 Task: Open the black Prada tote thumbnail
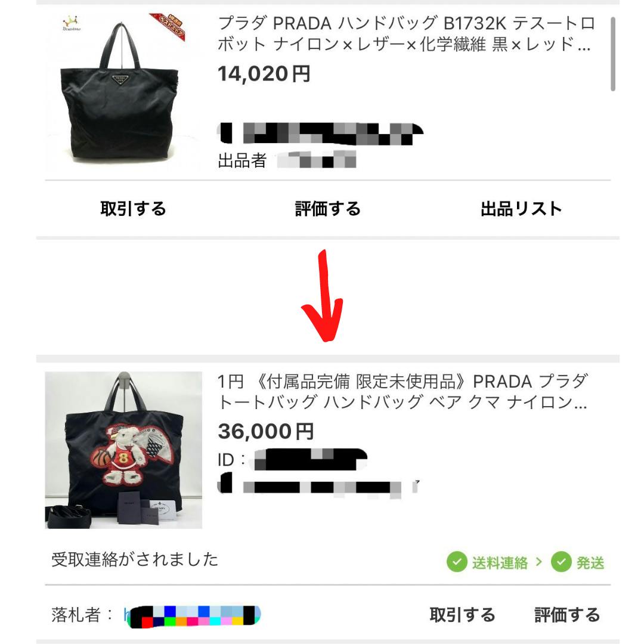tap(123, 92)
